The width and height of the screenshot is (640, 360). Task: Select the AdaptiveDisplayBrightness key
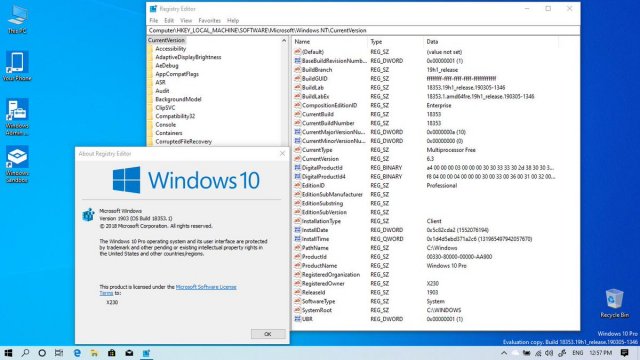[x=188, y=57]
